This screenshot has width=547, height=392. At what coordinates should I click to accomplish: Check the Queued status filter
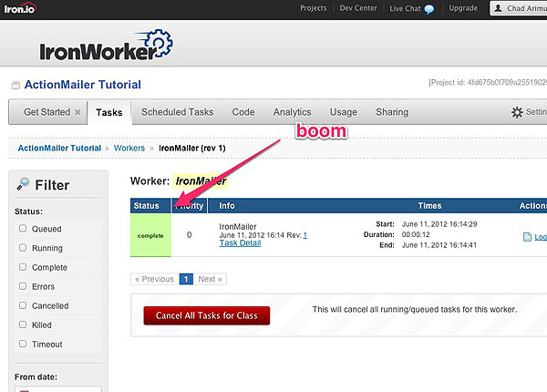(x=23, y=229)
